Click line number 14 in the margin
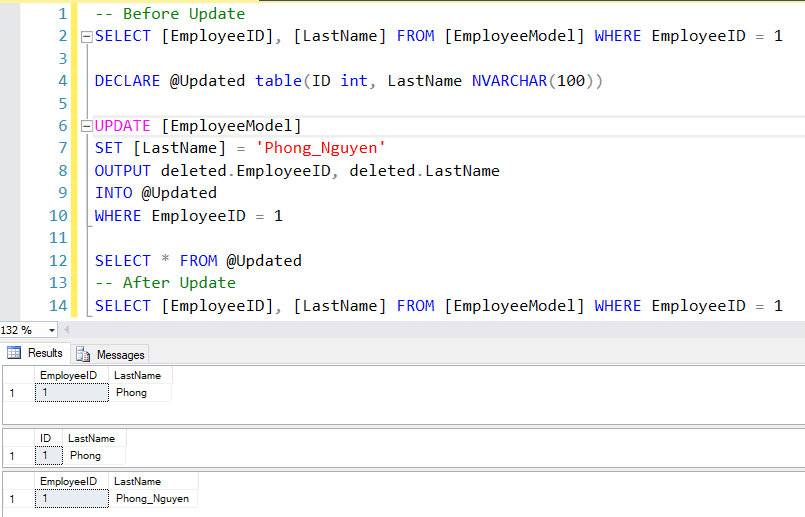The height and width of the screenshot is (517, 805). pyautogui.click(x=58, y=306)
